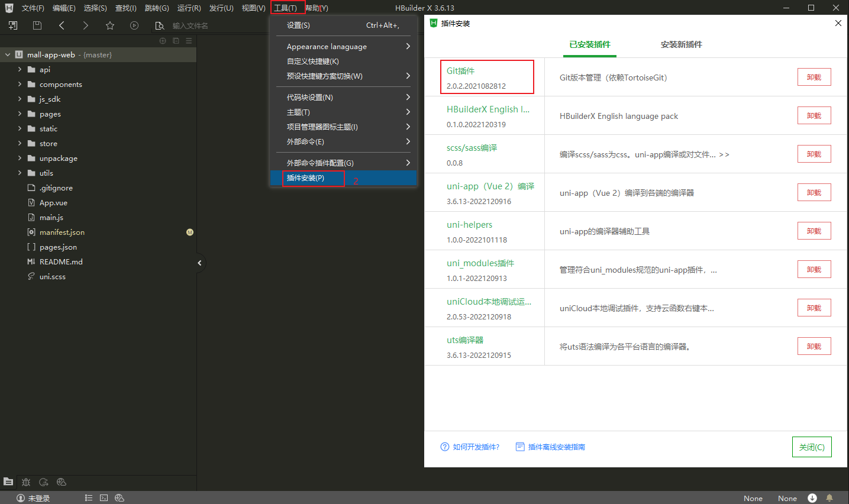Open the 编辑(E) menu
This screenshot has height=504, width=849.
tap(64, 8)
